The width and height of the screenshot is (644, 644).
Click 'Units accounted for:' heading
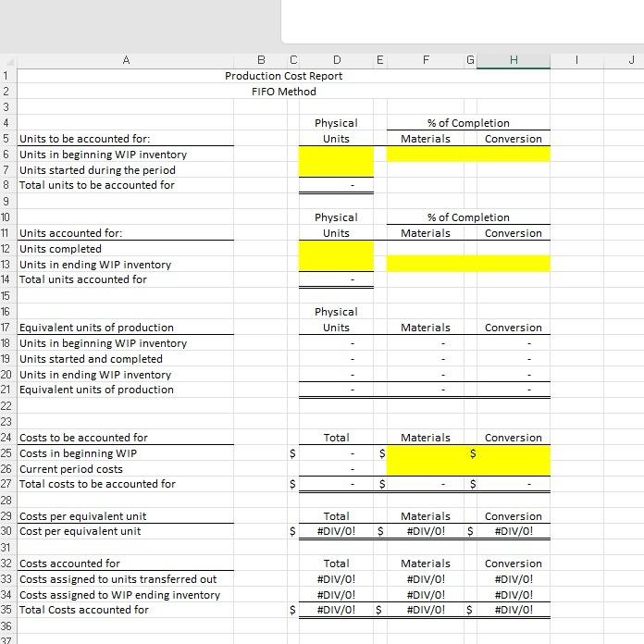click(70, 233)
